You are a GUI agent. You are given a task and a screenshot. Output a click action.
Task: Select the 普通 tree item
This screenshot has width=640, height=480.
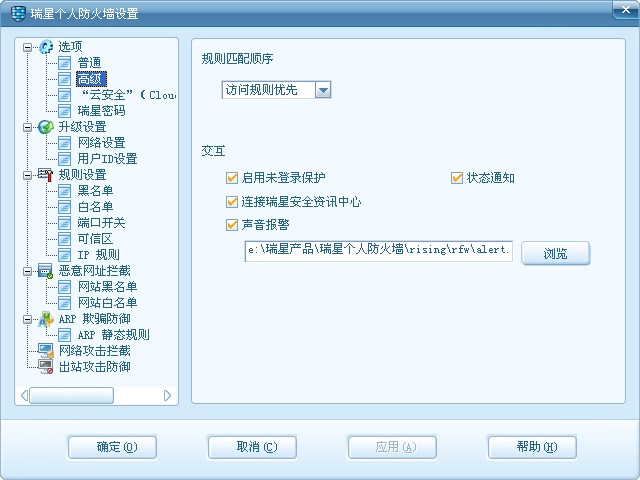[89, 63]
